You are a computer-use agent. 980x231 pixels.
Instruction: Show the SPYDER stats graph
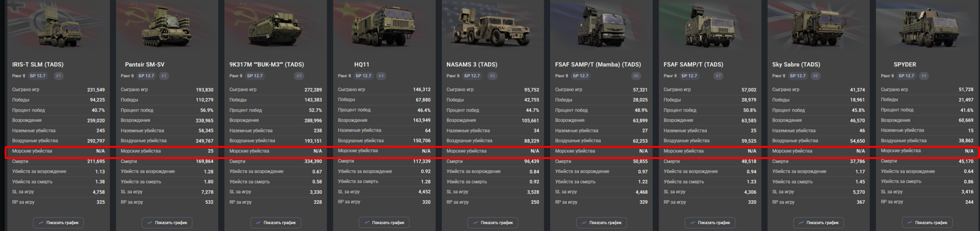(x=927, y=223)
